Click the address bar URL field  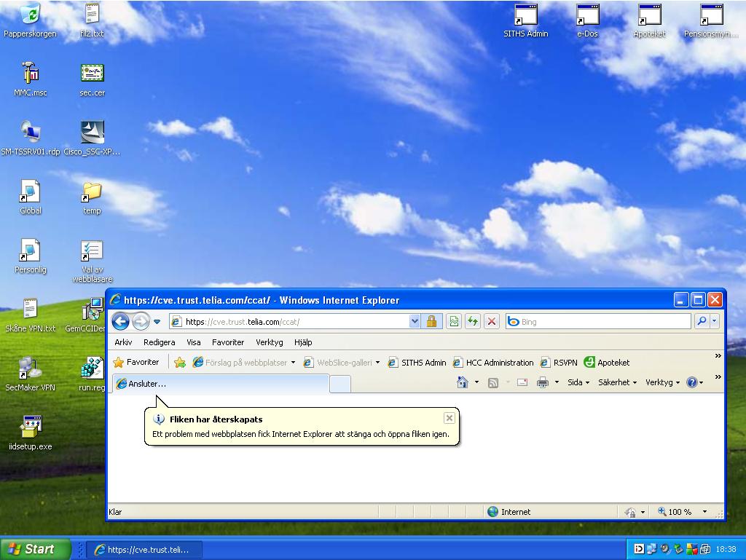[x=295, y=322]
